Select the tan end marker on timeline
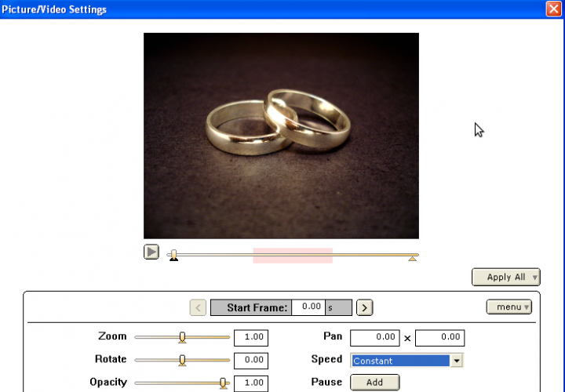The height and width of the screenshot is (392, 565). pyautogui.click(x=412, y=256)
